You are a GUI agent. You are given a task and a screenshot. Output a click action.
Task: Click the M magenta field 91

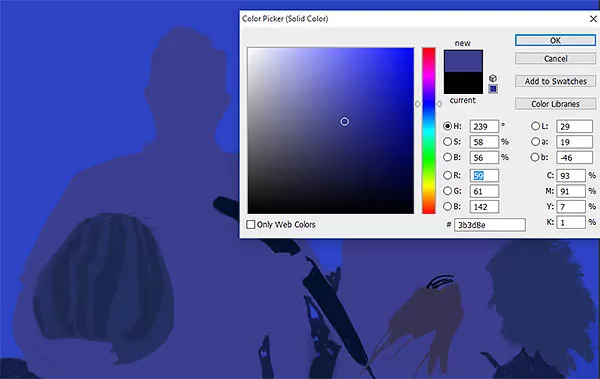571,191
